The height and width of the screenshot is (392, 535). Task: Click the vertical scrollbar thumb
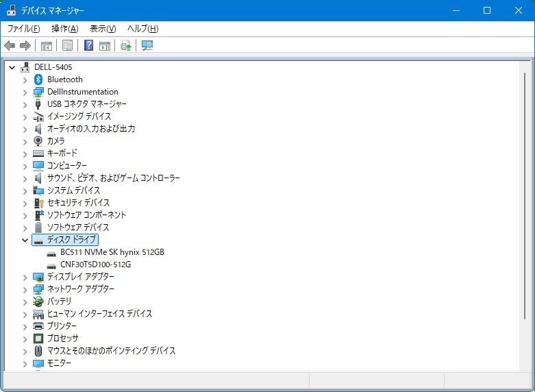525,196
